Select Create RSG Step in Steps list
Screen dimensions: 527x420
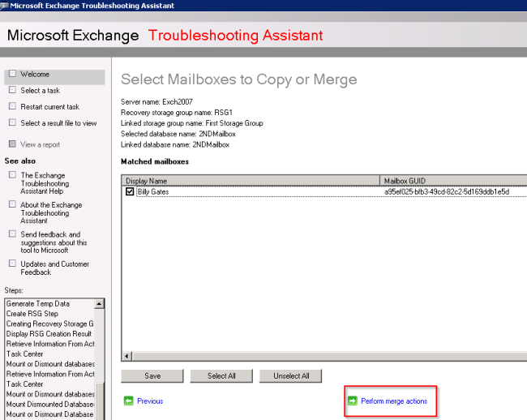(32, 314)
